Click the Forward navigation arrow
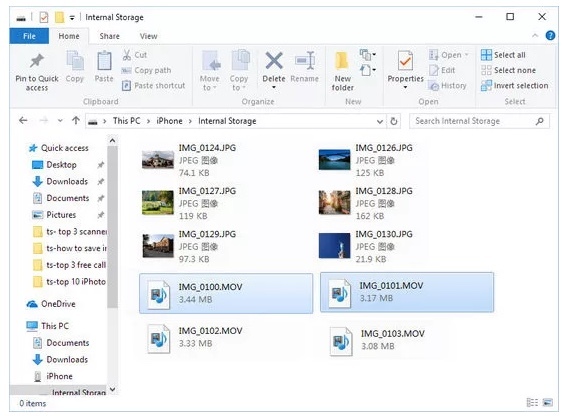Viewport: 567px width, 420px height. (x=44, y=120)
